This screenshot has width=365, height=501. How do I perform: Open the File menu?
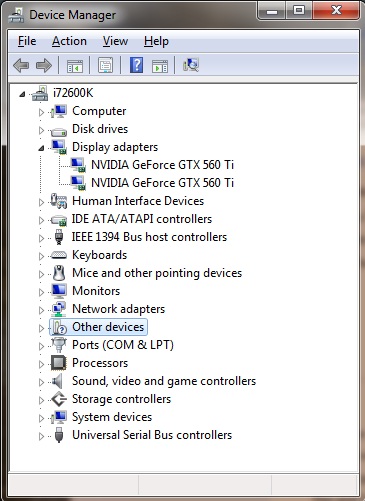click(x=27, y=41)
